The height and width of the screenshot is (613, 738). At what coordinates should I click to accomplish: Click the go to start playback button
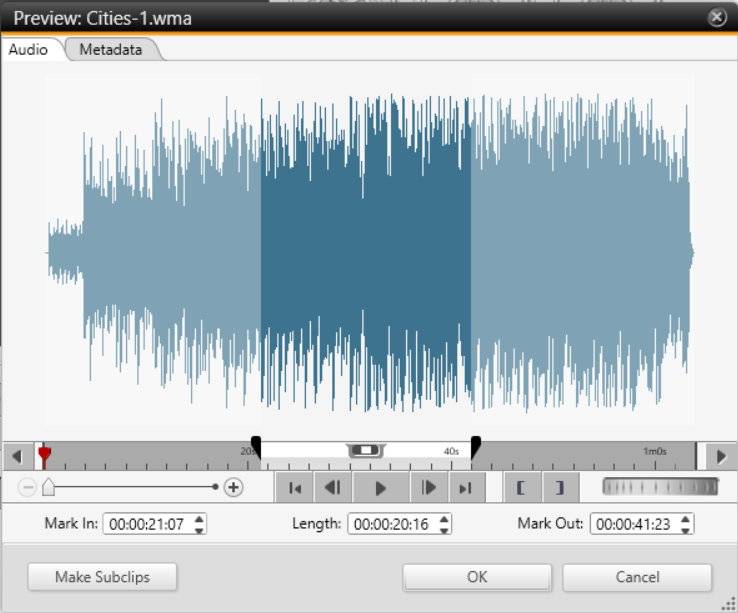(295, 488)
